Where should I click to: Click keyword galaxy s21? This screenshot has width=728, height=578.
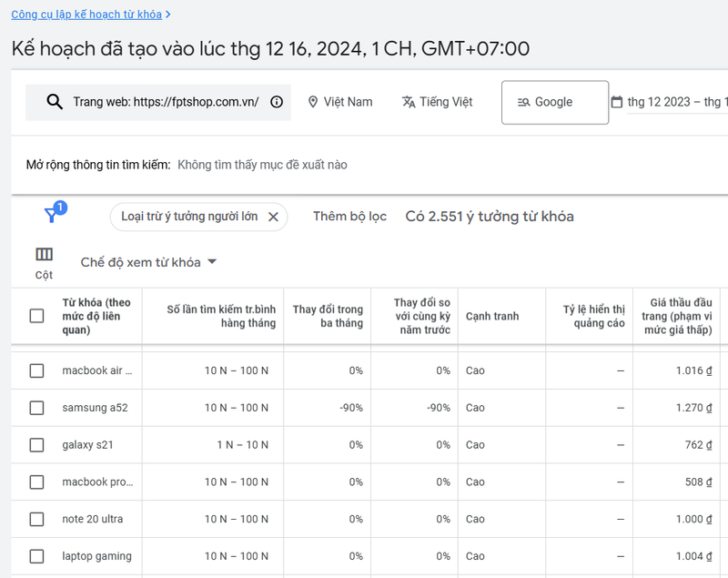click(x=87, y=445)
